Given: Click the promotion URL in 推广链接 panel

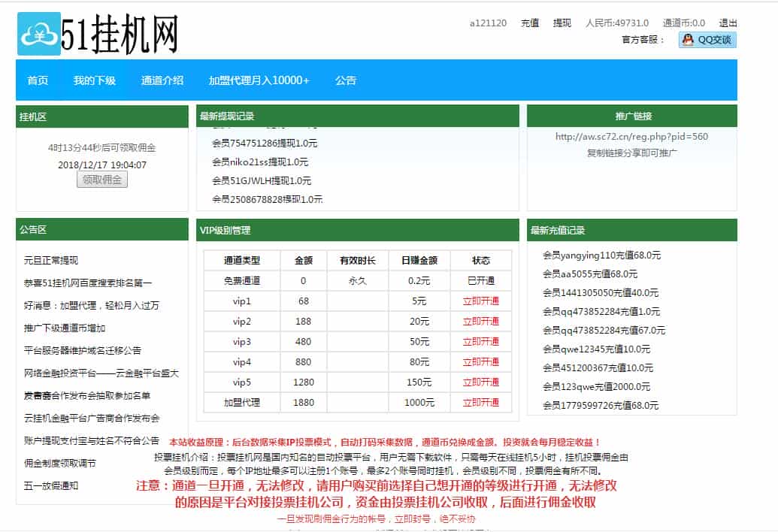Looking at the screenshot, I should tap(631, 136).
